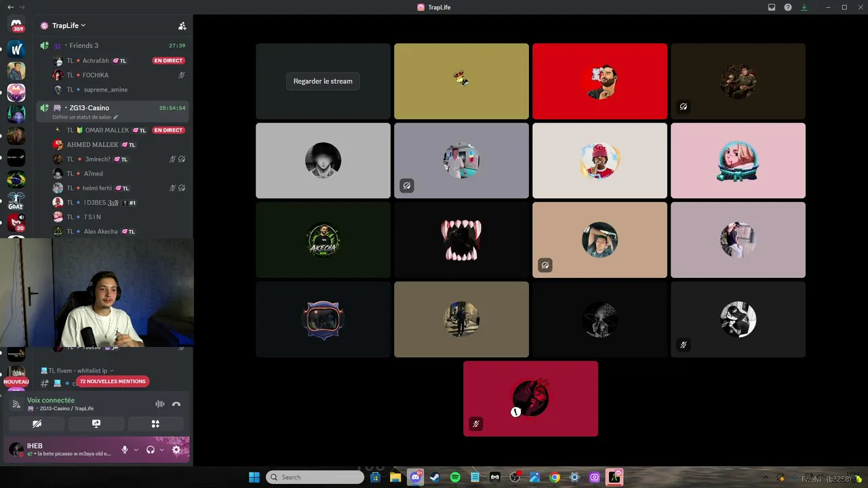Open File Explorer from the taskbar

coord(395,477)
